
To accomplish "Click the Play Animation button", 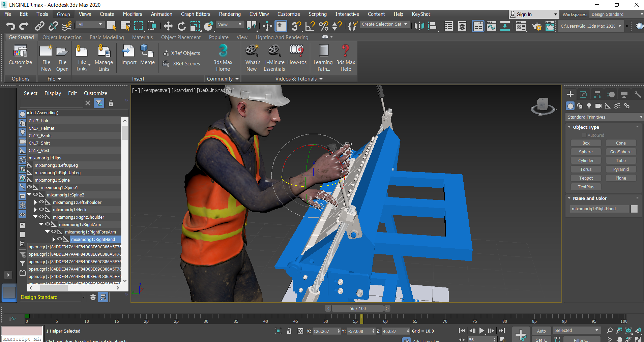I will pos(482,331).
